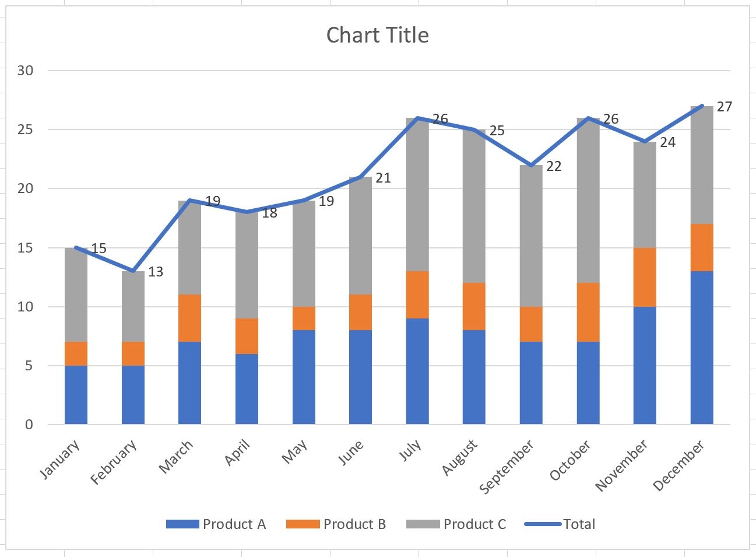
Task: Click the February data label 13
Action: (156, 272)
